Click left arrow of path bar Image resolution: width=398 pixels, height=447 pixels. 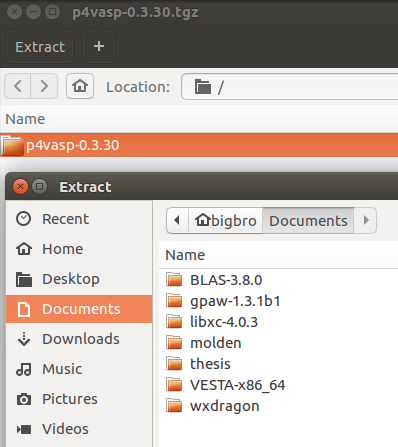[177, 220]
